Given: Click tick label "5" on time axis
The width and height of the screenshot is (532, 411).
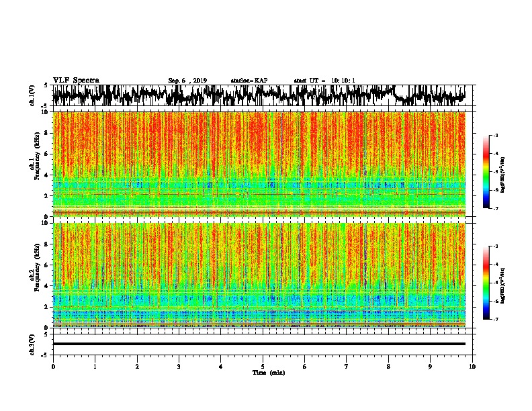Looking at the screenshot, I should (x=263, y=367).
